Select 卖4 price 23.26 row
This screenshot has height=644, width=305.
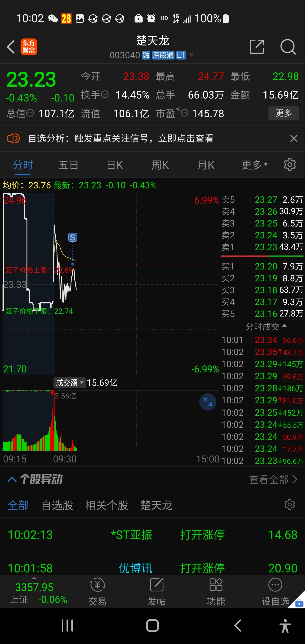tap(262, 211)
